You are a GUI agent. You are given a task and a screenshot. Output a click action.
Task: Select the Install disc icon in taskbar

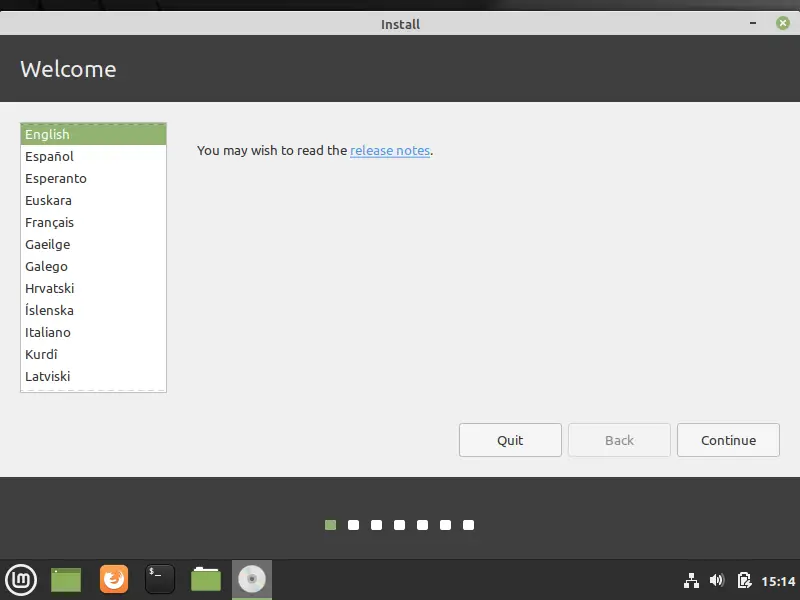252,580
